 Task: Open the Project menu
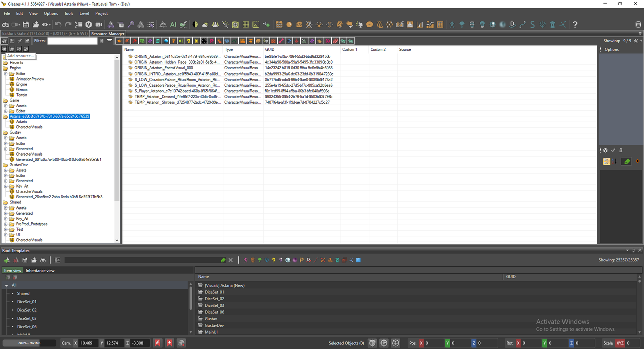[x=101, y=13]
